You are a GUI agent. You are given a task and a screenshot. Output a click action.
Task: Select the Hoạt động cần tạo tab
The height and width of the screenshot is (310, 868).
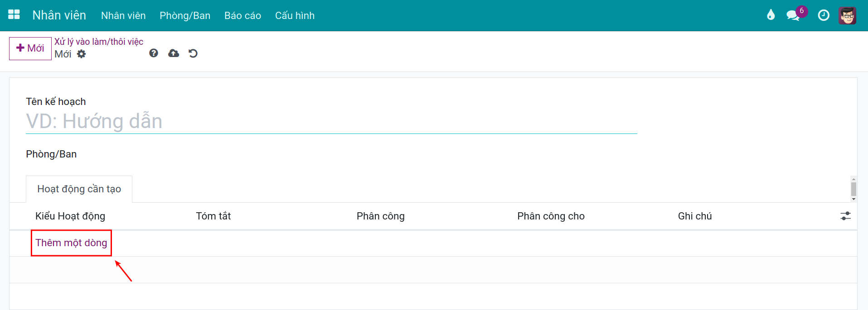click(79, 189)
